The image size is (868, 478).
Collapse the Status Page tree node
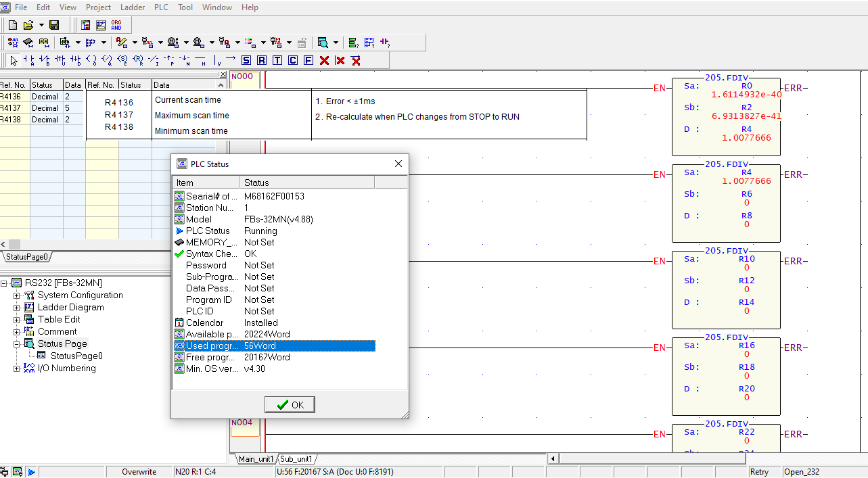tap(17, 344)
